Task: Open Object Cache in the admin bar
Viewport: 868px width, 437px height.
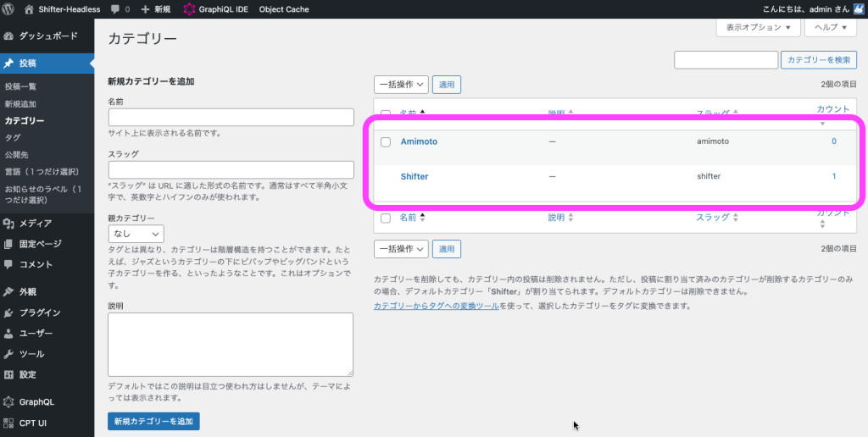Action: click(284, 9)
